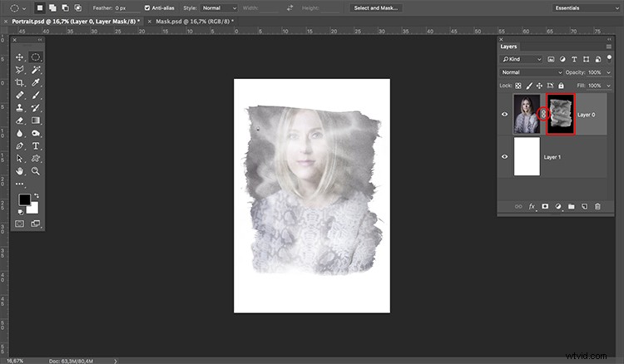The image size is (624, 364).
Task: Open the blend mode dropdown set to Normal
Action: click(x=532, y=72)
